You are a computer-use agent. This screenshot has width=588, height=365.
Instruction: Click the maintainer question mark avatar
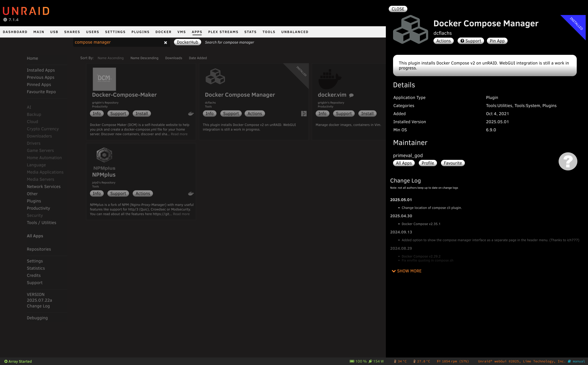568,161
